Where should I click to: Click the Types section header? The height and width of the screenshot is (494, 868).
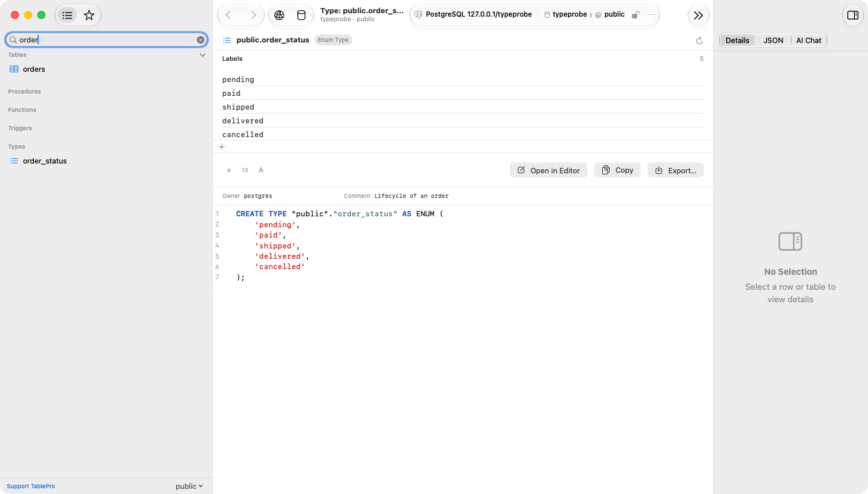click(x=17, y=146)
